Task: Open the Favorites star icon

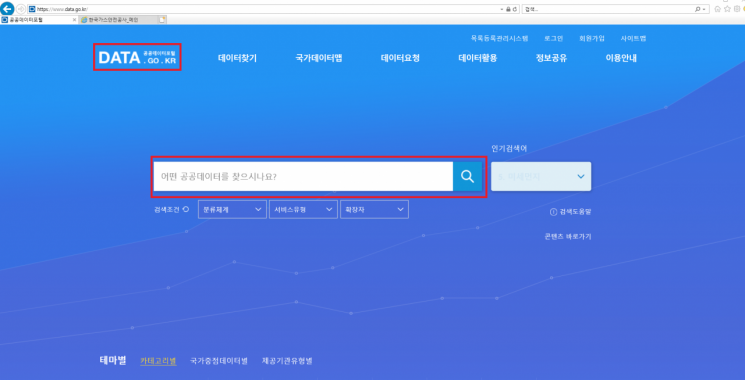Action: 727,9
